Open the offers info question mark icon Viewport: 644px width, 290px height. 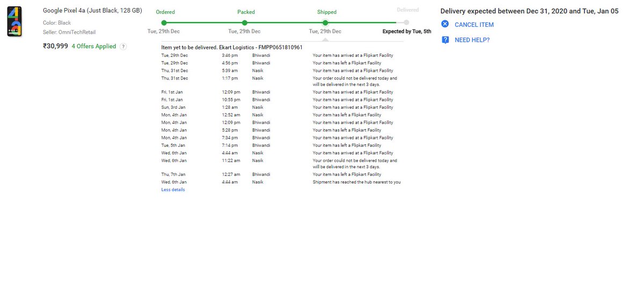123,47
